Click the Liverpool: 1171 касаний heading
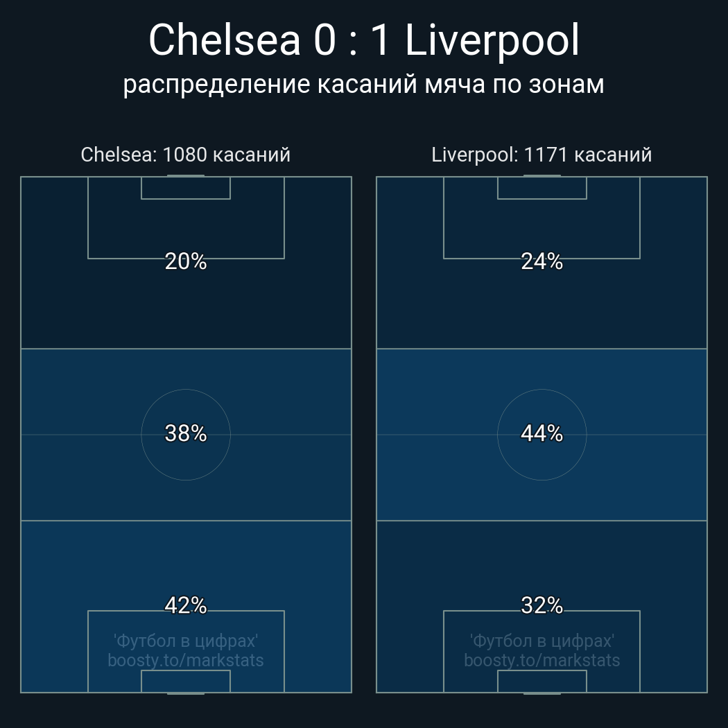 point(541,155)
